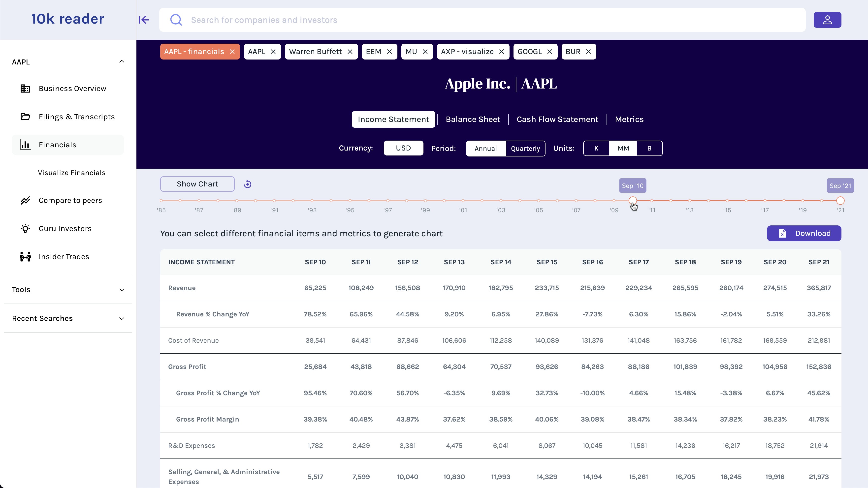Screen dimensions: 868x488
Task: Close the EEM tab
Action: 389,52
